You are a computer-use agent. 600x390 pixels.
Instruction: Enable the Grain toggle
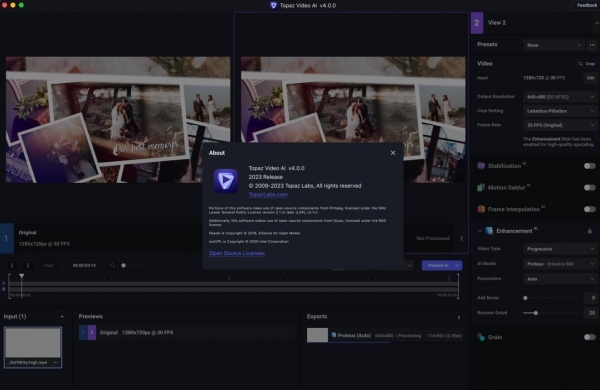pyautogui.click(x=590, y=337)
